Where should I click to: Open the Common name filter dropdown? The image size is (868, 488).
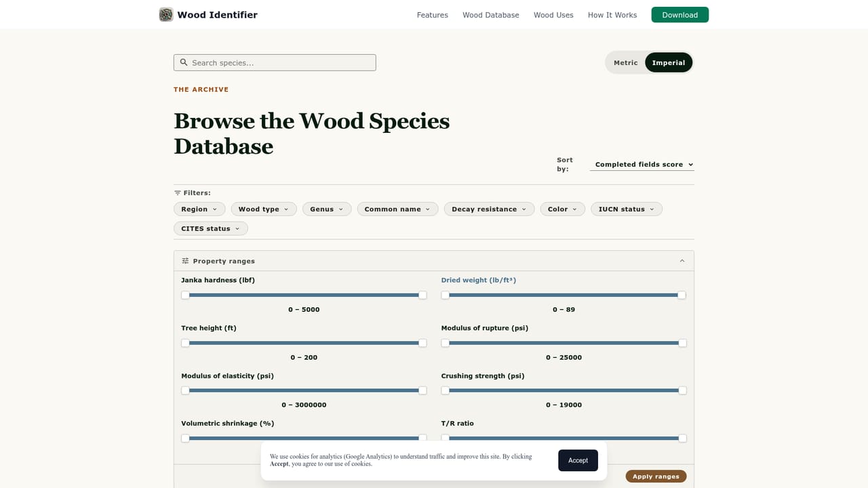397,209
